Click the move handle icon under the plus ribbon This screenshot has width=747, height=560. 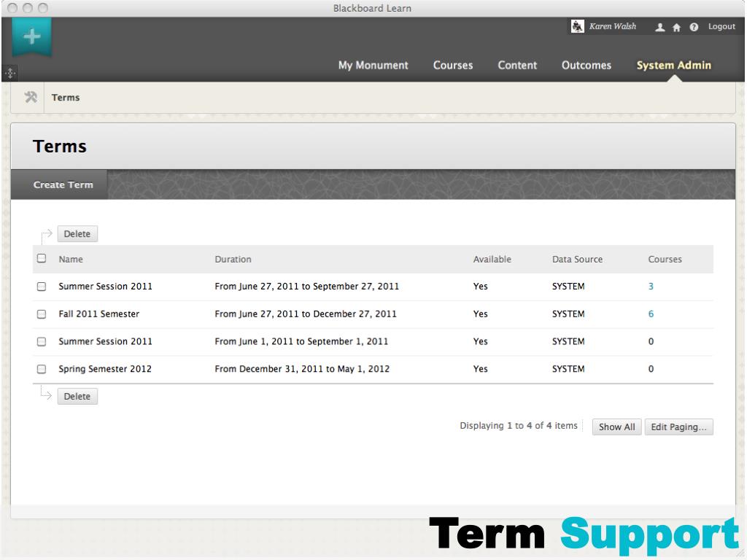pos(10,74)
